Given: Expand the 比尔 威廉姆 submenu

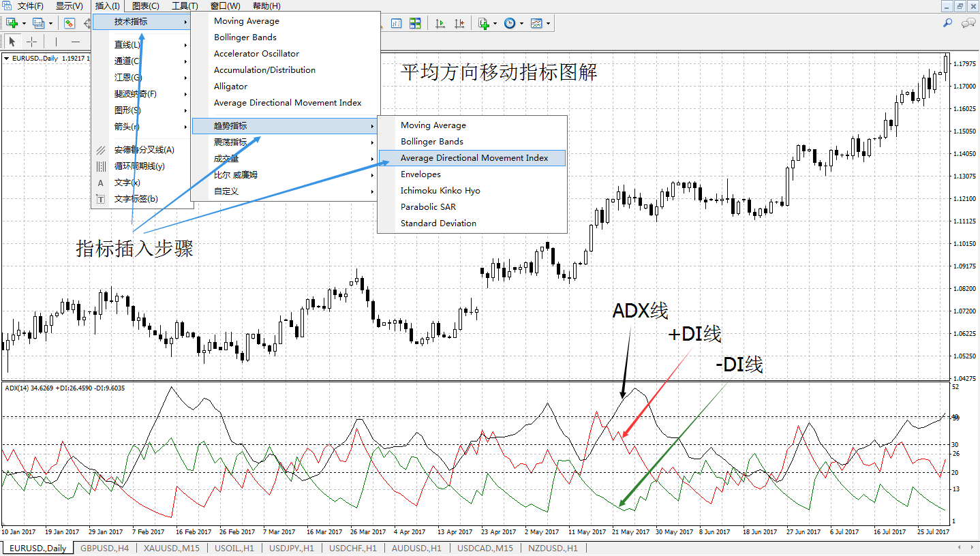Looking at the screenshot, I should tap(284, 175).
